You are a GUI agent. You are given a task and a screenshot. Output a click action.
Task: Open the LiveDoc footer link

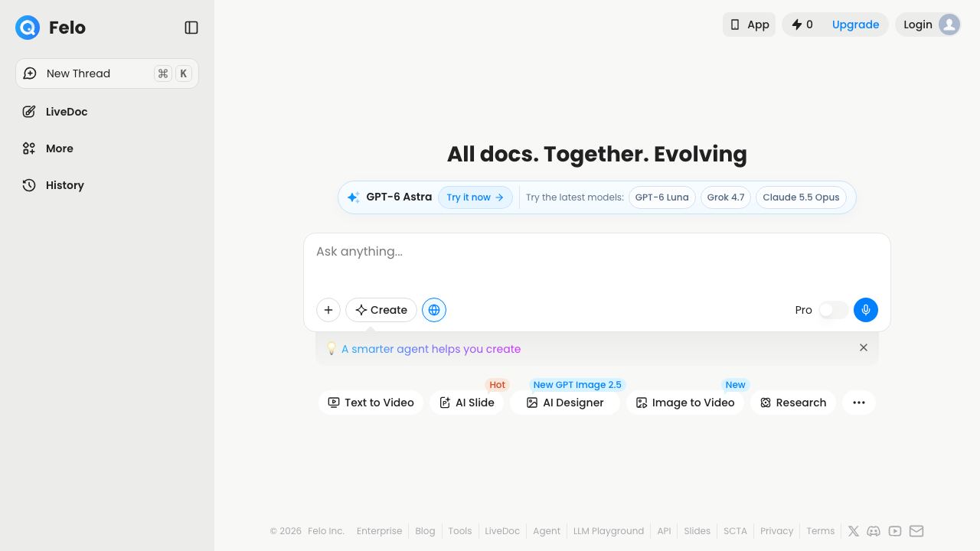click(502, 531)
